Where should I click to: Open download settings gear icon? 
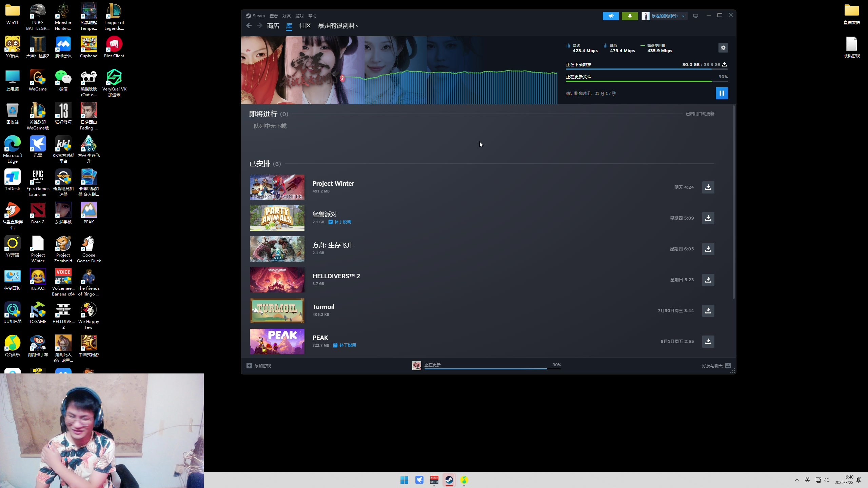[x=723, y=48]
